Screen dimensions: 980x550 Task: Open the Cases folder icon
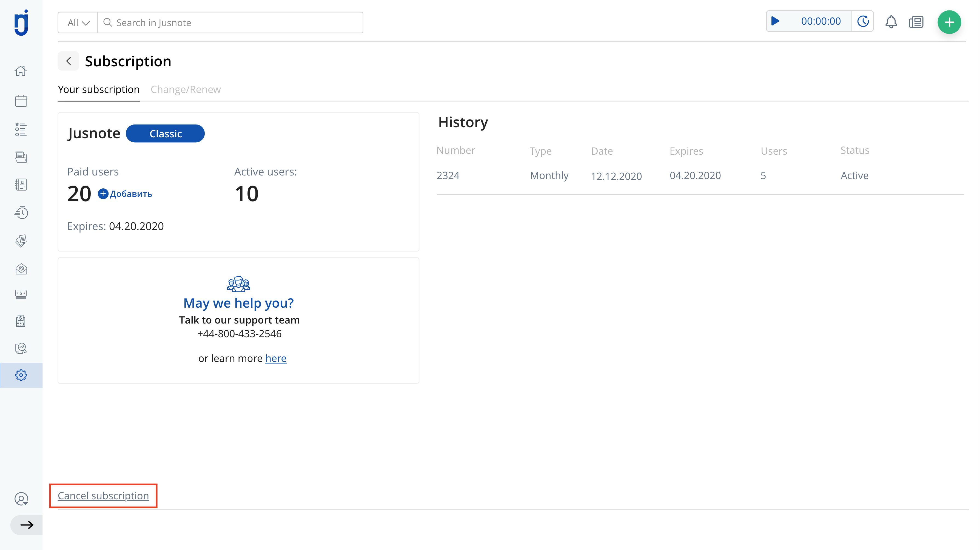click(21, 157)
